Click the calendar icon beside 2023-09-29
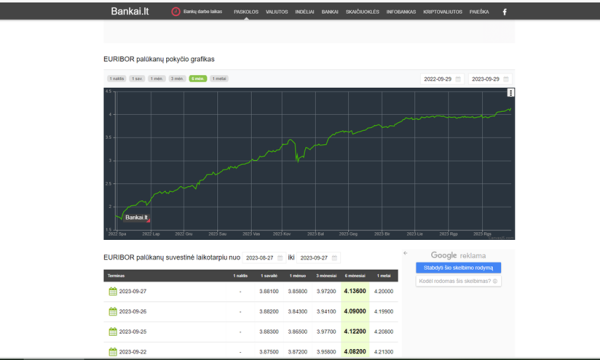This screenshot has height=360, width=600. 506,79
